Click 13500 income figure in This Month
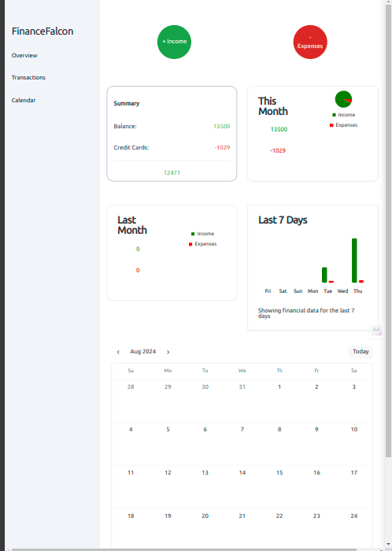 pyautogui.click(x=279, y=129)
